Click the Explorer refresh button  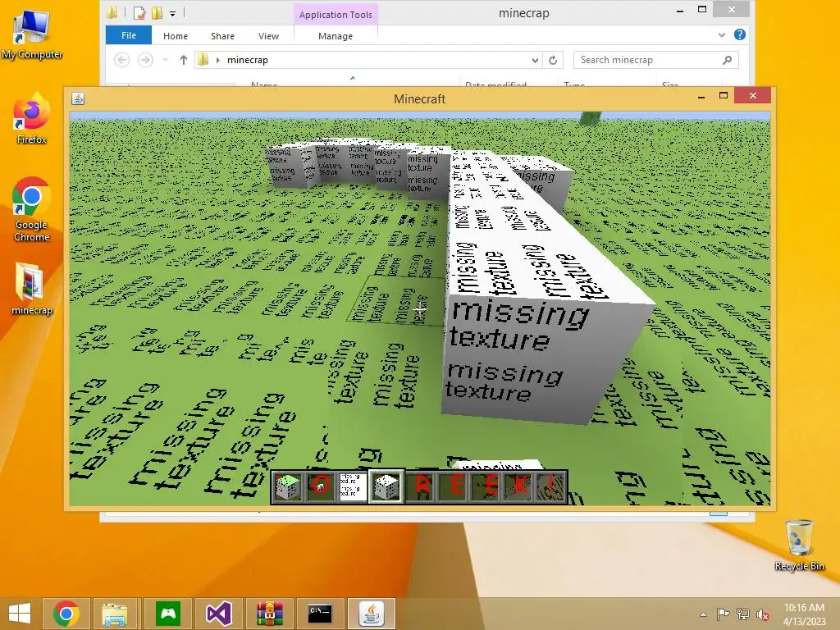553,60
